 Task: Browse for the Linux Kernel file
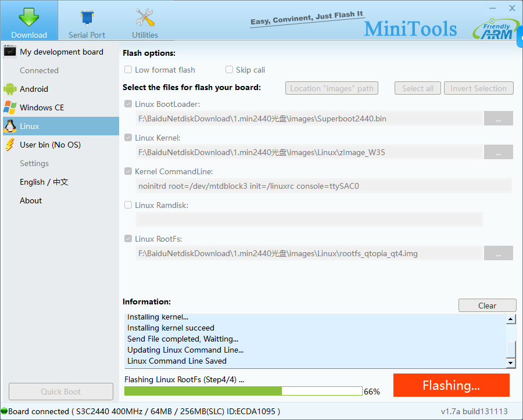point(499,152)
